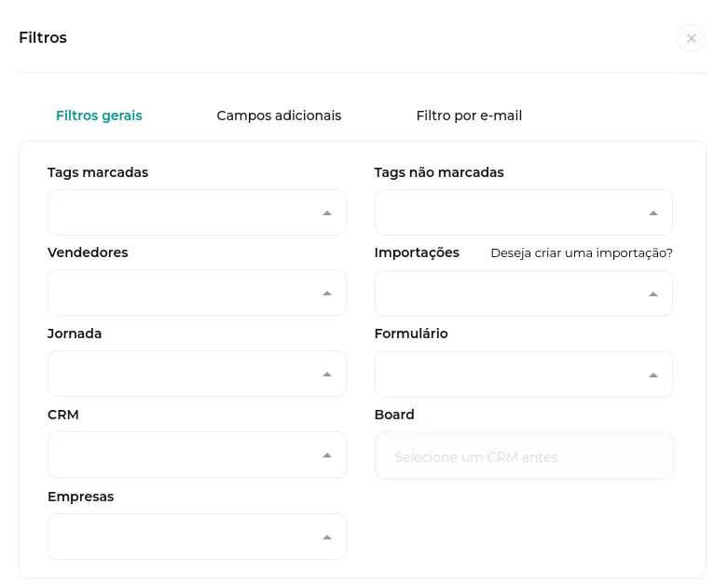Click the Tags marcadas label
This screenshot has width=728, height=586.
(98, 172)
